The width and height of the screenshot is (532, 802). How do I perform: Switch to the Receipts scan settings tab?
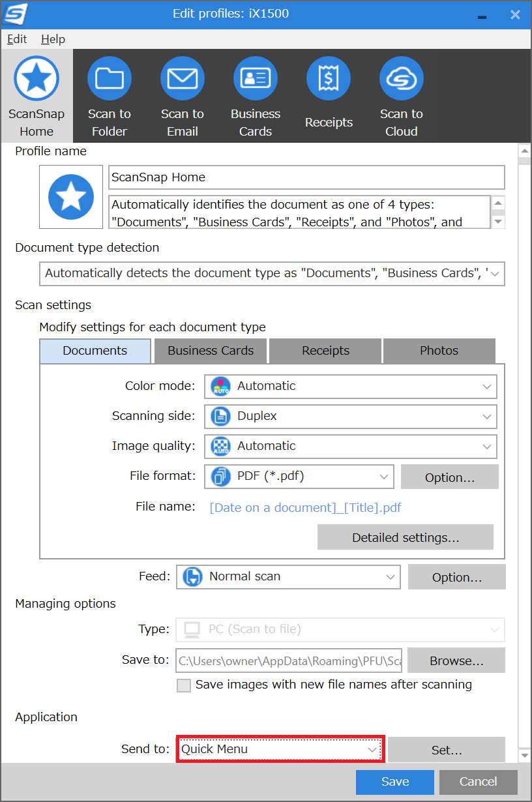325,351
